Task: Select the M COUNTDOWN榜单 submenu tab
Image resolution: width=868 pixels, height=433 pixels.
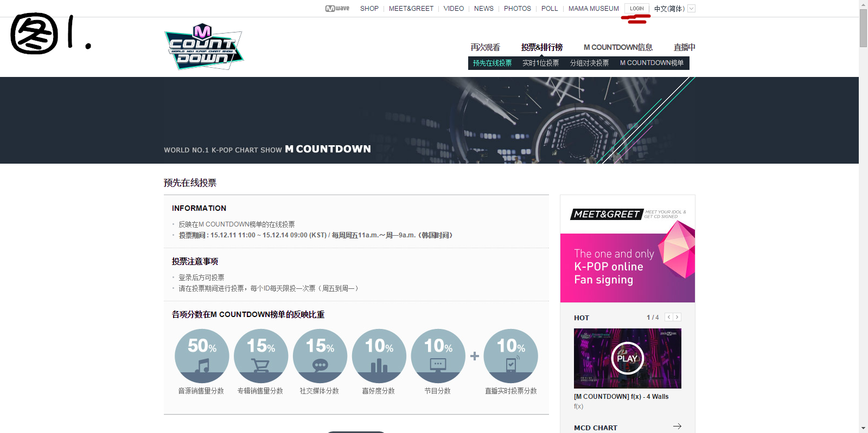Action: click(x=652, y=63)
